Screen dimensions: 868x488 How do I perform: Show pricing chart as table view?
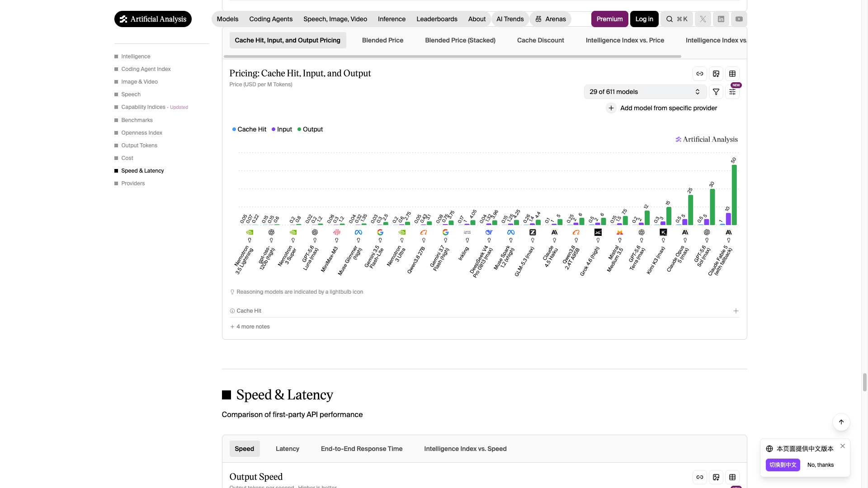pyautogui.click(x=732, y=74)
